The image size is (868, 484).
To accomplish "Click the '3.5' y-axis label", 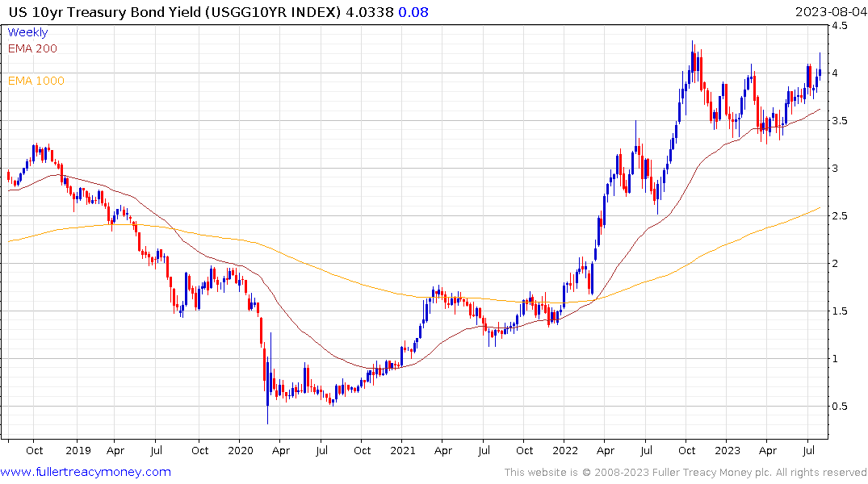I will point(839,120).
